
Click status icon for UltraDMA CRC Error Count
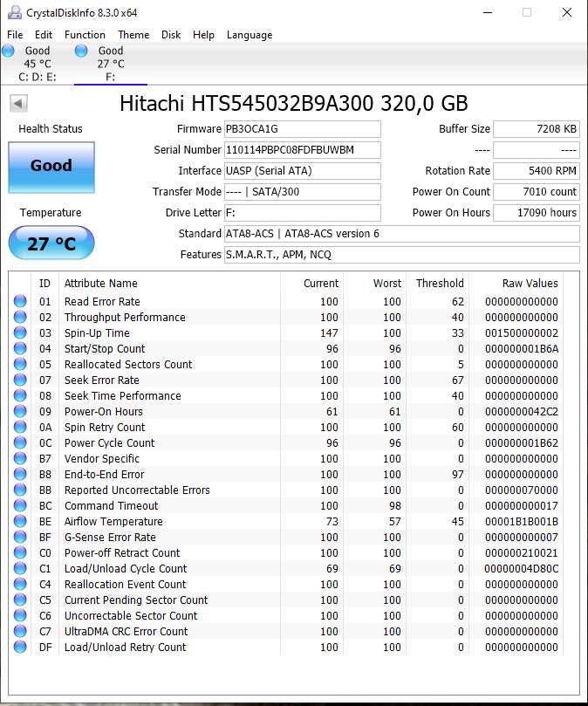[x=20, y=631]
